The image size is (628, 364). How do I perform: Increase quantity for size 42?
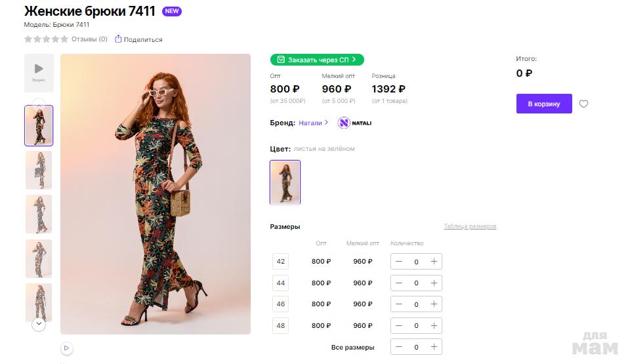tap(434, 262)
